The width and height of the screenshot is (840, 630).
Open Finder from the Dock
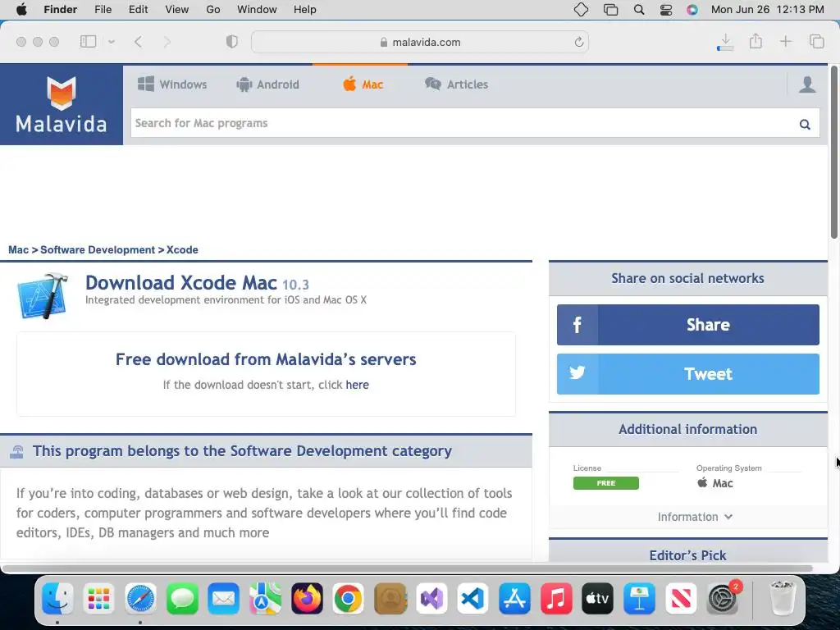(x=58, y=598)
